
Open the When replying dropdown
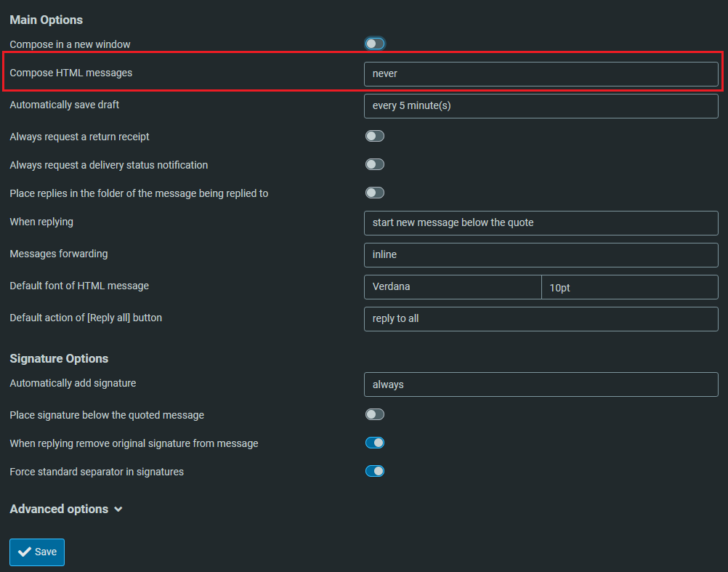541,222
